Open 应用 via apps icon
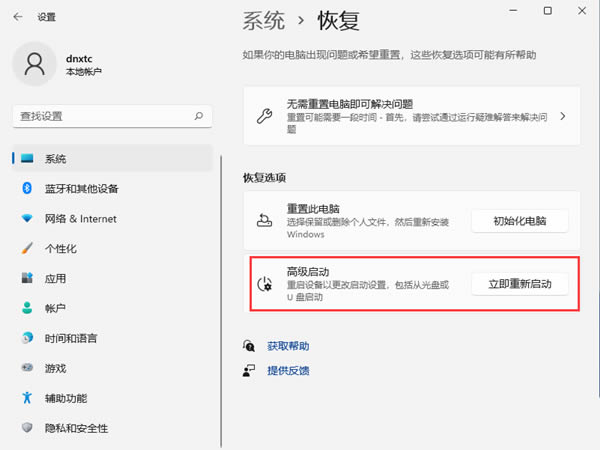Image resolution: width=600 pixels, height=450 pixels. (x=28, y=278)
